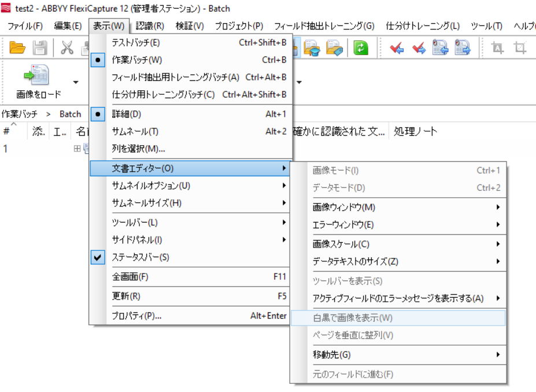The width and height of the screenshot is (536, 392).
Task: Choose 更新(R) refresh entry
Action: (x=190, y=296)
